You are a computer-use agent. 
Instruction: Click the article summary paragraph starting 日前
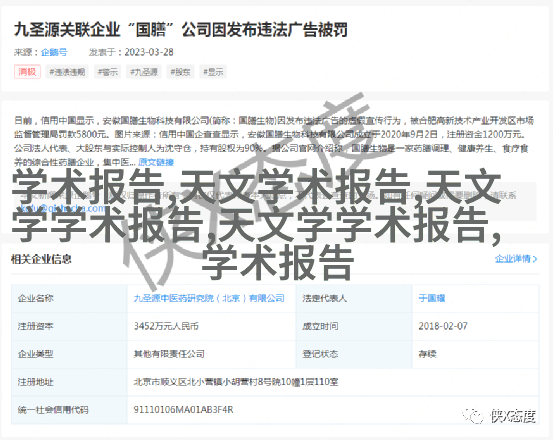point(273,141)
